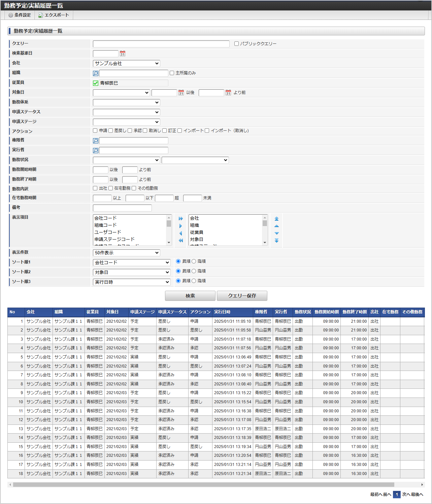This screenshot has height=504, width=432.
Task: Expand the 申請ステータス dropdown
Action: click(126, 112)
